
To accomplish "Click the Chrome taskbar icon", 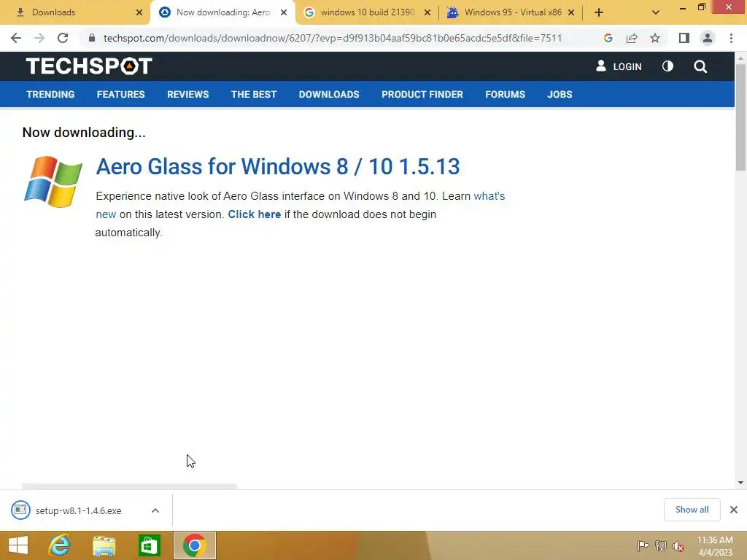I will coord(194,545).
